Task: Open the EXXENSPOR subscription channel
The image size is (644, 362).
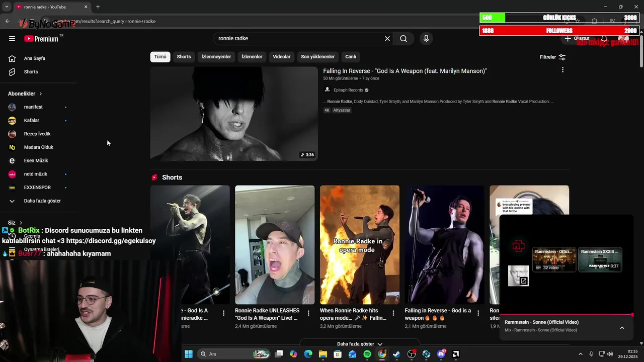Action: pos(38,188)
